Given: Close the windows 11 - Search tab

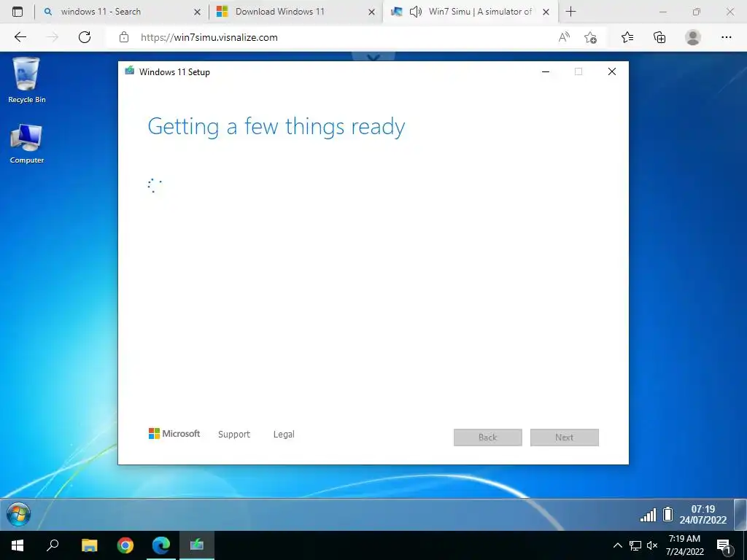Looking at the screenshot, I should click(x=197, y=12).
